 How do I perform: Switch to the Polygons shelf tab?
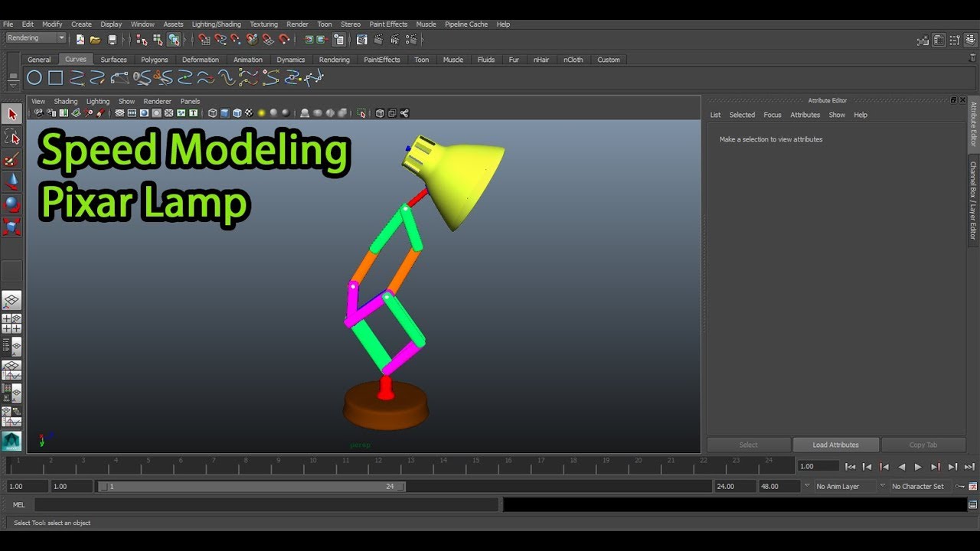coord(154,60)
